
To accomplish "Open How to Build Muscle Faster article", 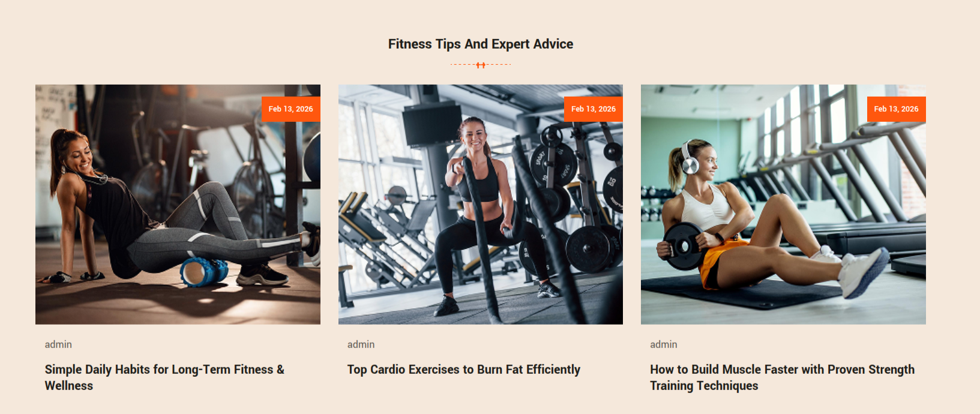I will (x=783, y=377).
